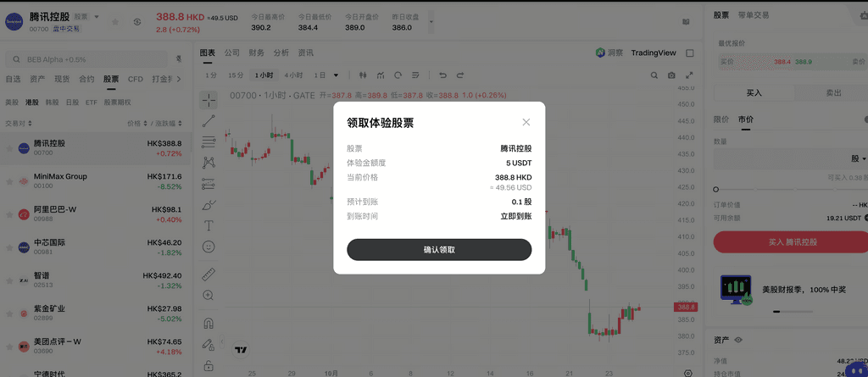Toggle the hide icon next to search box
The height and width of the screenshot is (377, 868).
(x=179, y=59)
